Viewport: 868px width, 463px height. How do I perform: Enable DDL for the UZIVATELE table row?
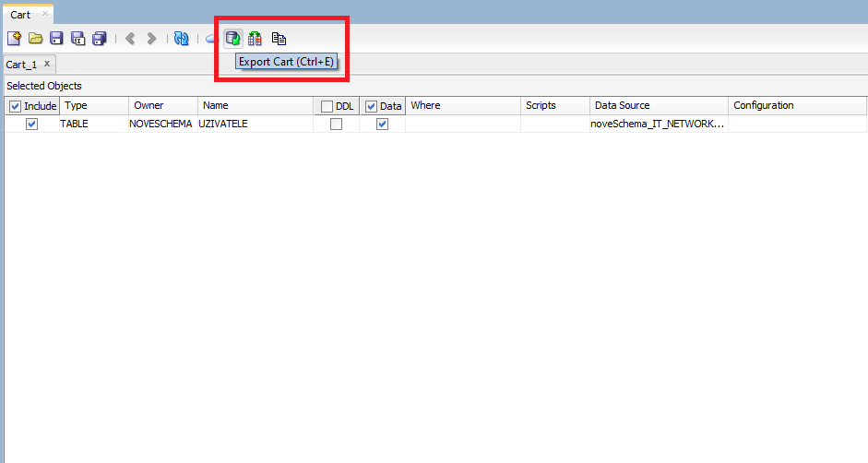336,125
